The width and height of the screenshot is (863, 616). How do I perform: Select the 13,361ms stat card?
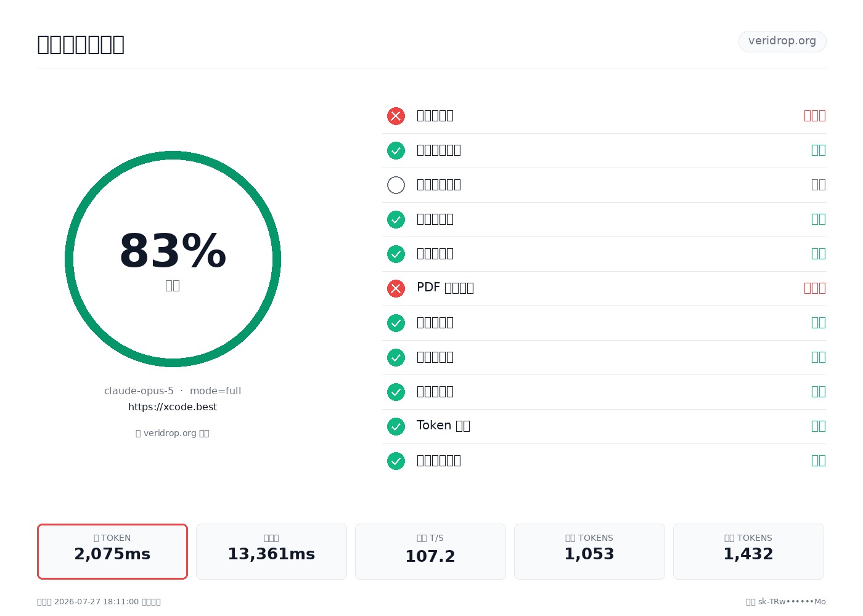coord(271,551)
